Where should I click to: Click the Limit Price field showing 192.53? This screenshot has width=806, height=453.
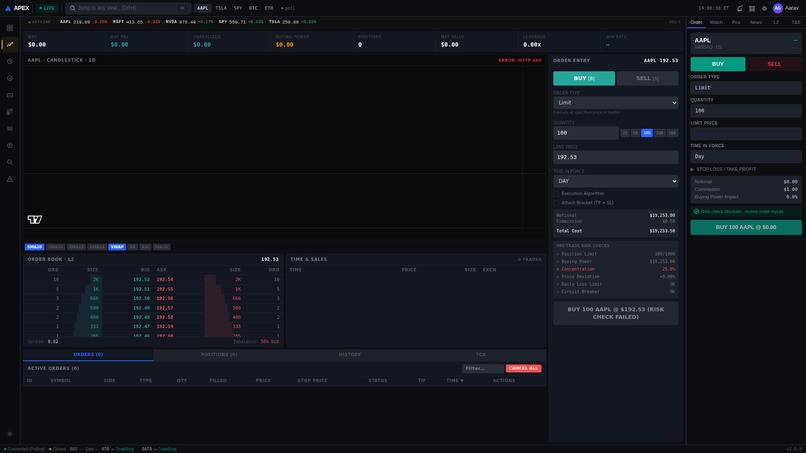pos(615,157)
